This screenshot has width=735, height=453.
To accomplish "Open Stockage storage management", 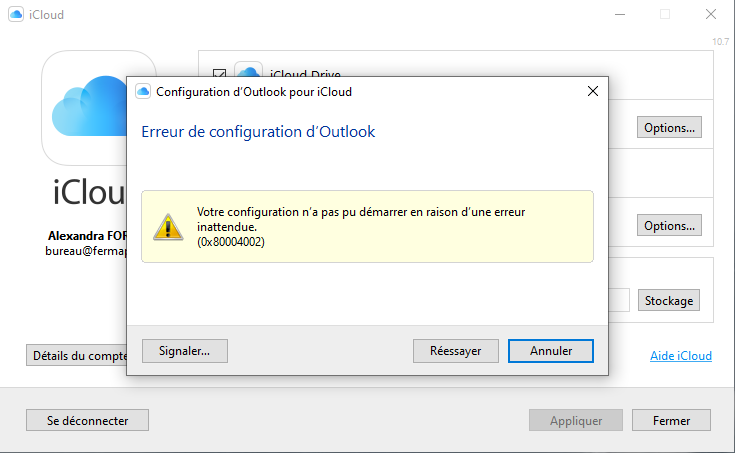I will coord(669,300).
